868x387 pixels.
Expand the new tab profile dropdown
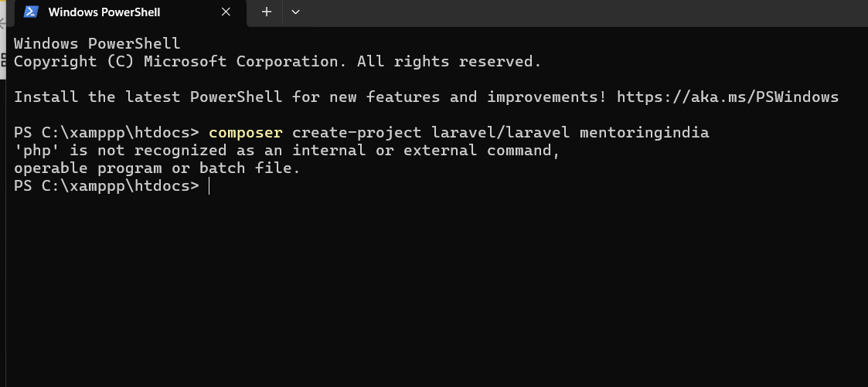[x=295, y=12]
